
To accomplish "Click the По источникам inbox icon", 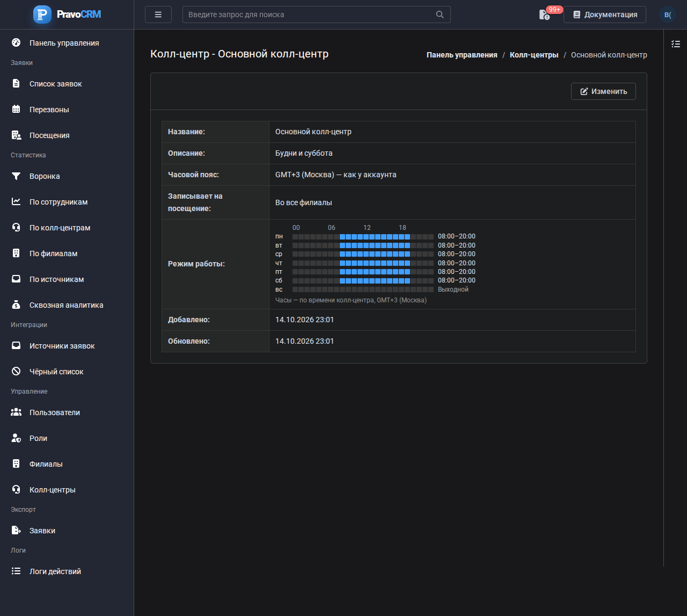I will 16,279.
